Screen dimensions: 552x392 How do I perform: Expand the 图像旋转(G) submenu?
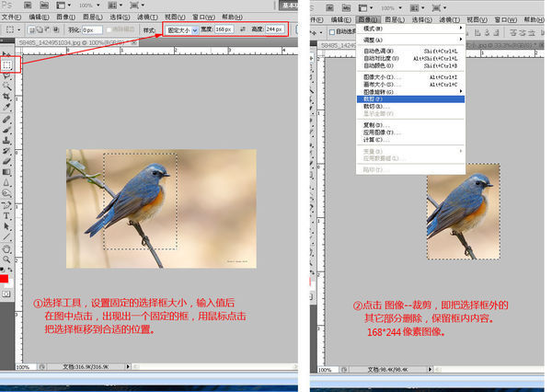click(411, 92)
